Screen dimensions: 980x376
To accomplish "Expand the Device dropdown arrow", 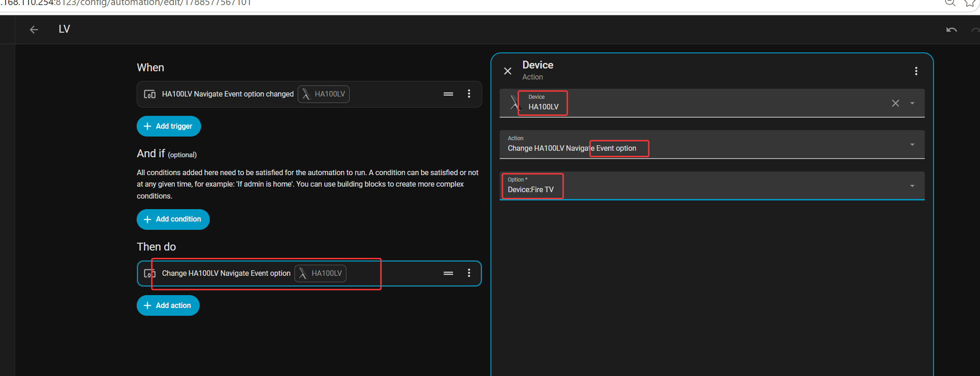I will [912, 103].
